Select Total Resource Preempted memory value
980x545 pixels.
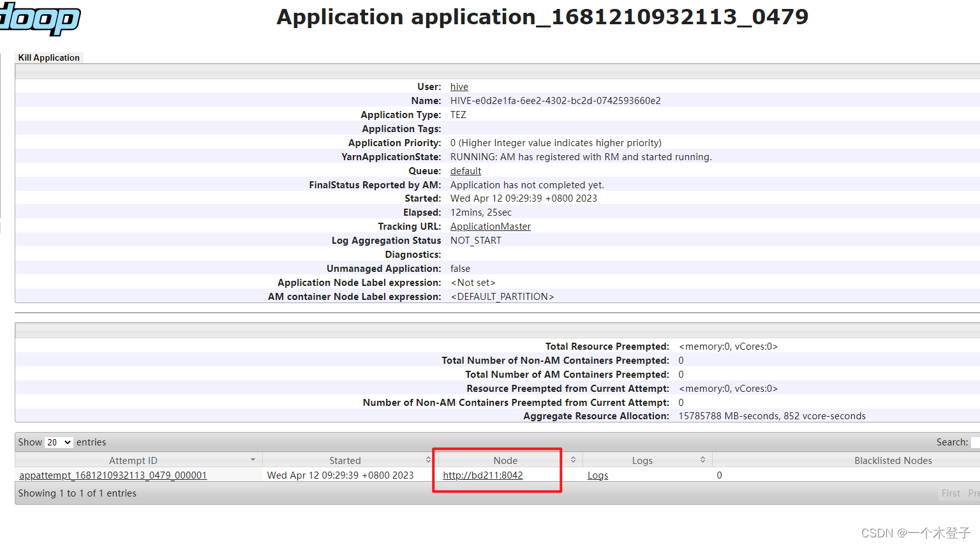tap(728, 347)
